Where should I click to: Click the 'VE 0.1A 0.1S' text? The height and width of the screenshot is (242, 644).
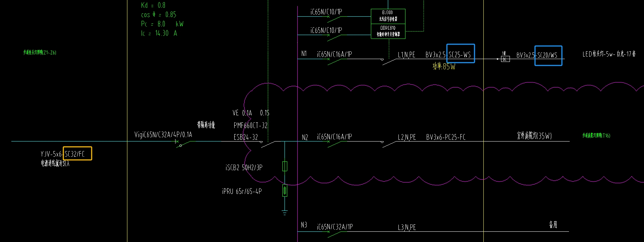[x=251, y=113]
